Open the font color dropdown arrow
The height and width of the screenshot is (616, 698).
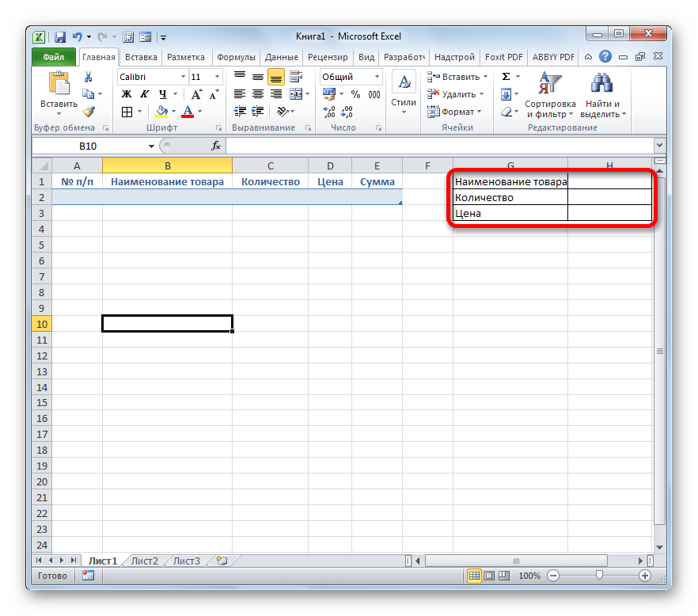click(200, 112)
